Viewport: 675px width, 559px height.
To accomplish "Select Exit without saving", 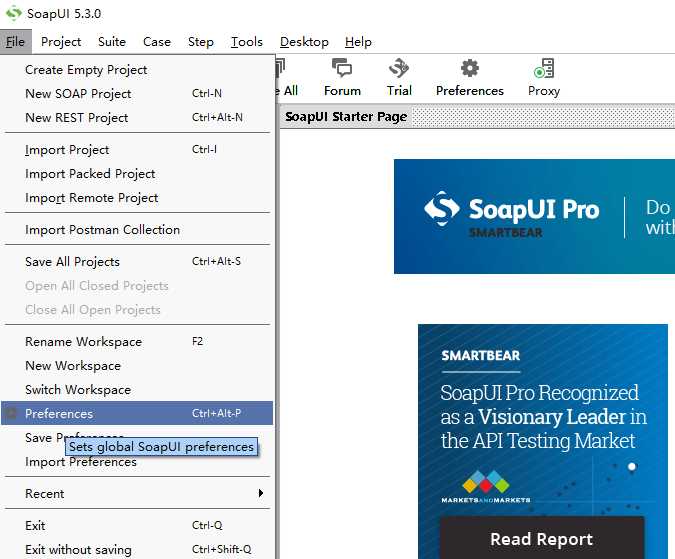I will [137, 550].
